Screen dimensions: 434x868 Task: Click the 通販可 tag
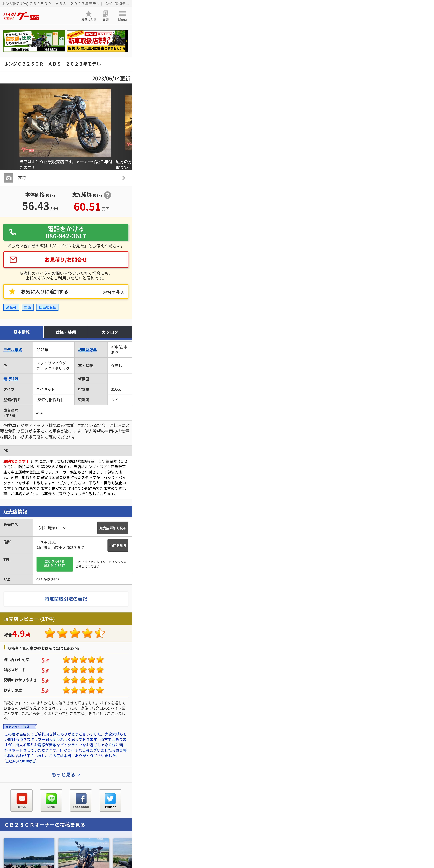(x=11, y=307)
